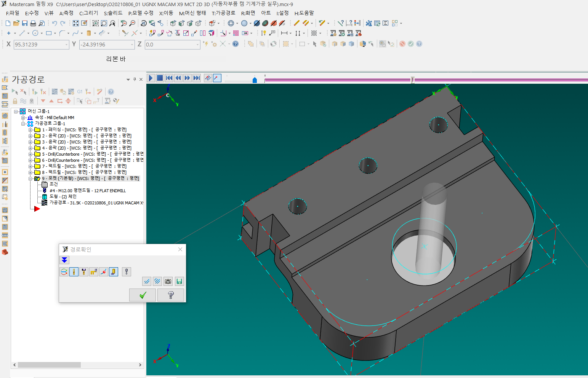Fit geometry to screen icon
This screenshot has height=378, width=588.
tap(76, 23)
